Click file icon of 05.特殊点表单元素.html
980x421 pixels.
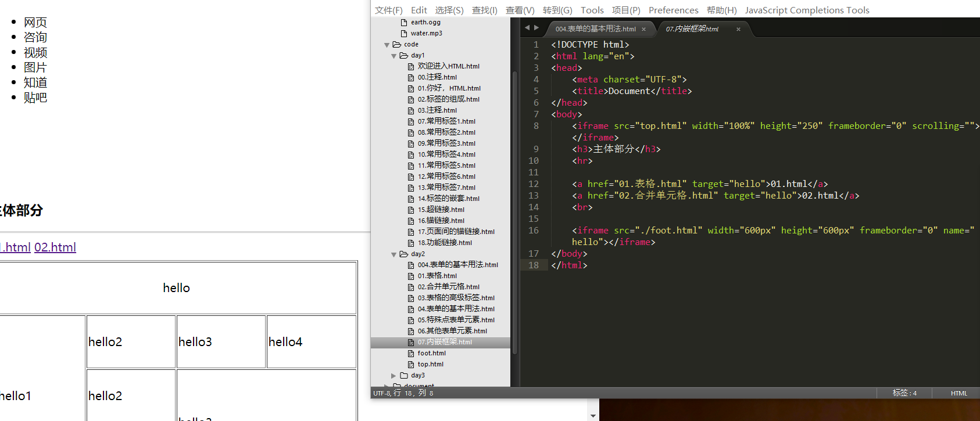coord(411,321)
